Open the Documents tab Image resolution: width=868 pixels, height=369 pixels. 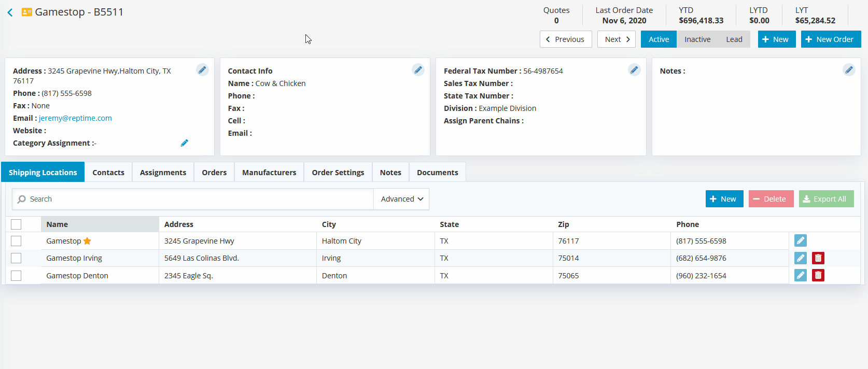point(438,173)
